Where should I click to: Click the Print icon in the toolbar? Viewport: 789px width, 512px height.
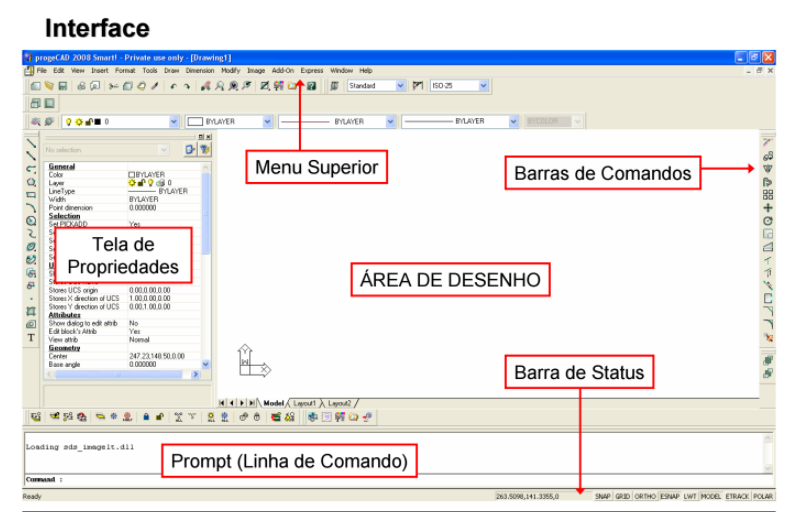pos(81,87)
